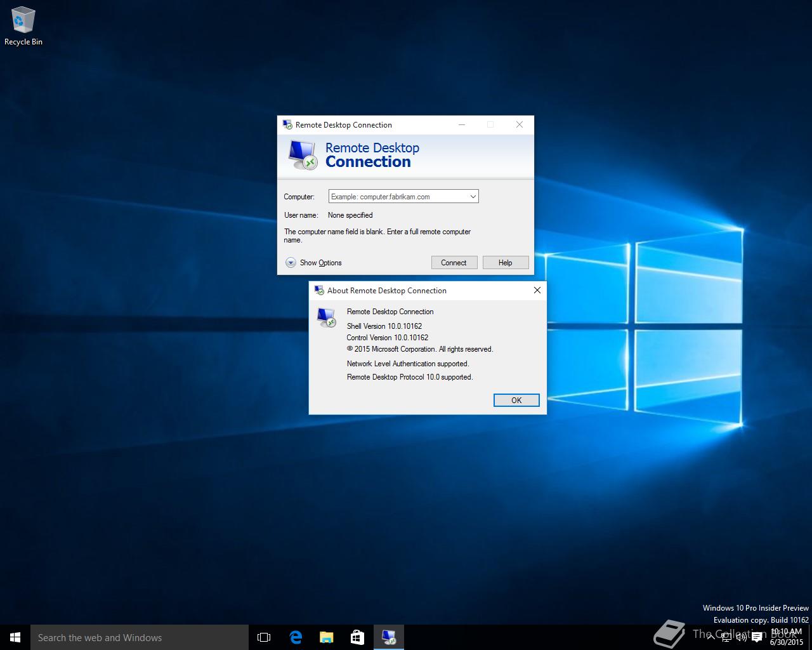This screenshot has height=650, width=812.
Task: Open the Computer name dropdown arrow
Action: coord(473,197)
